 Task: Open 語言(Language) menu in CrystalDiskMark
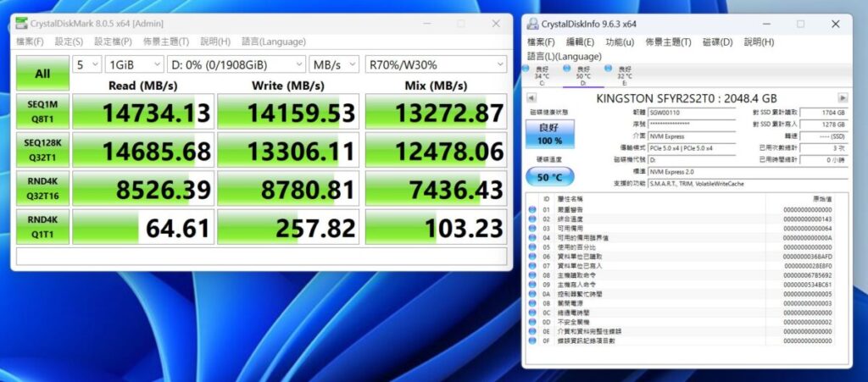274,42
